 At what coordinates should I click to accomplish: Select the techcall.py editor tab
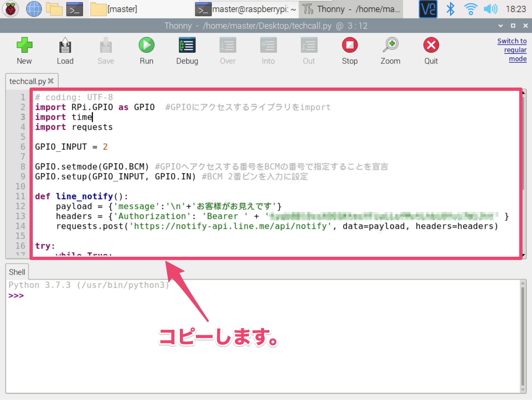(27, 81)
